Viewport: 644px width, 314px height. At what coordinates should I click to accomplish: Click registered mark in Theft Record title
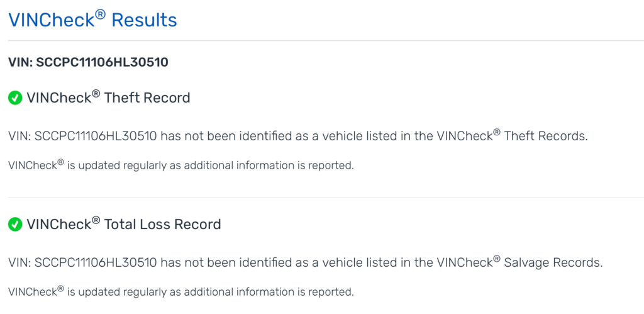click(x=96, y=93)
